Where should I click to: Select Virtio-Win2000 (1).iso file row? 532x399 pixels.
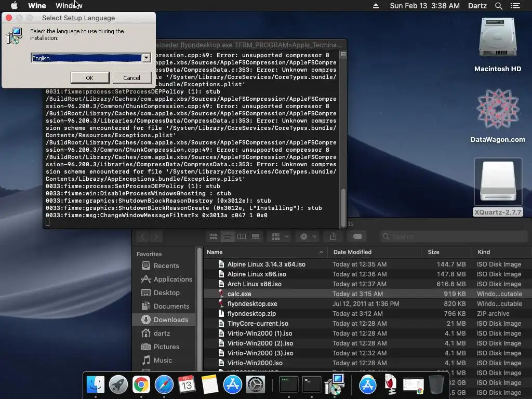[367, 333]
